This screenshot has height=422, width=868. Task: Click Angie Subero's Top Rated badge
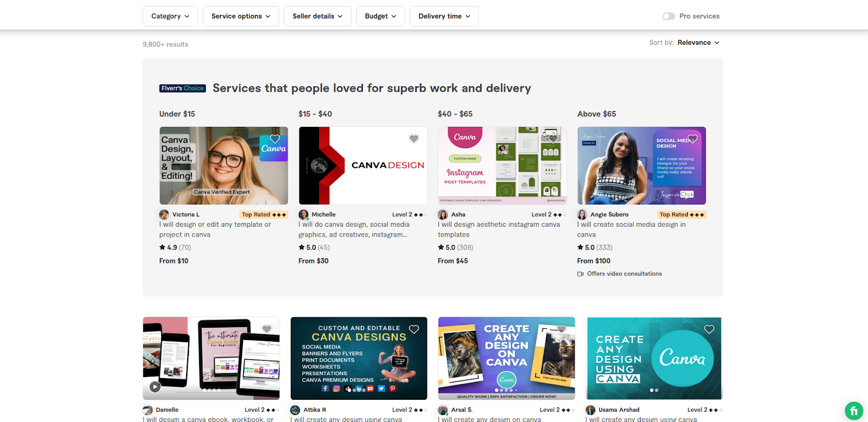[x=682, y=215]
